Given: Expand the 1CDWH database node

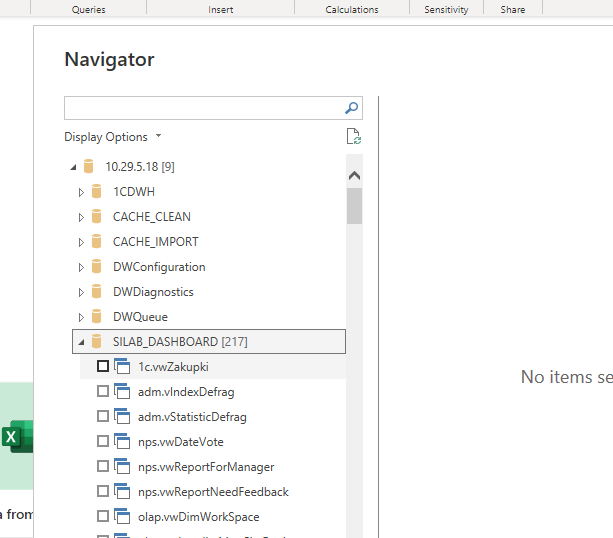Looking at the screenshot, I should [81, 192].
